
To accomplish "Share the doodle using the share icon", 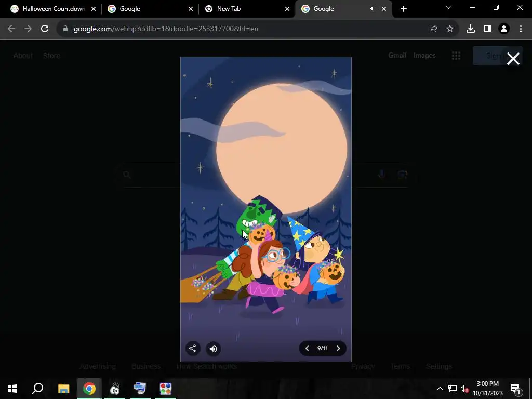I will click(x=193, y=349).
